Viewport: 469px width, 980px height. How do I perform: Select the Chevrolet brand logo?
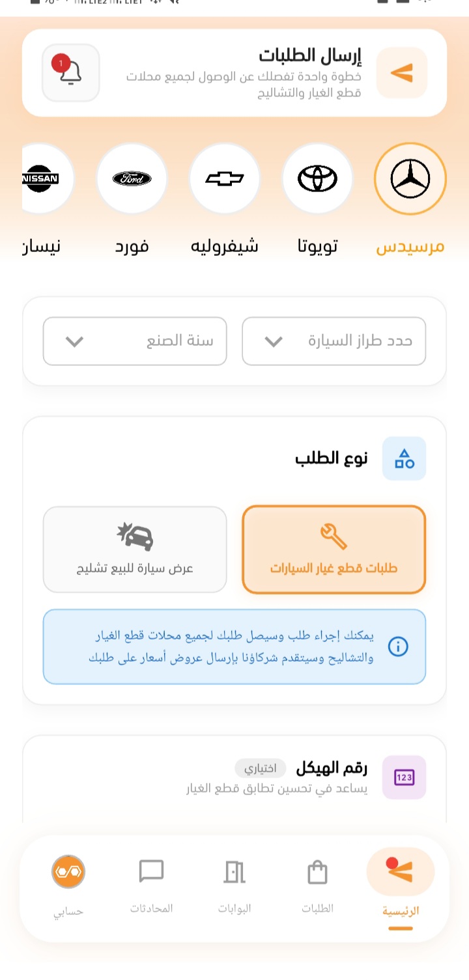(225, 178)
